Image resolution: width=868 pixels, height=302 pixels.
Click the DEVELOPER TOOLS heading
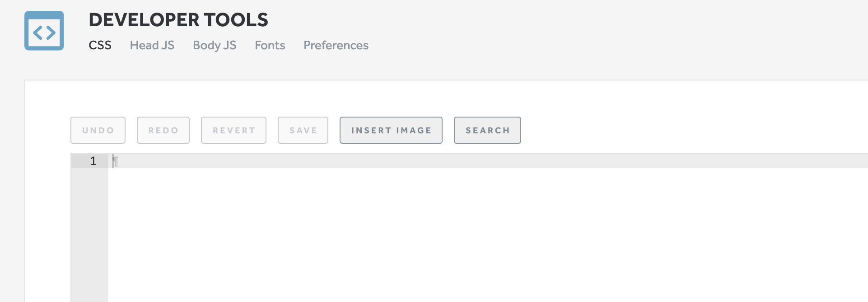pyautogui.click(x=179, y=19)
